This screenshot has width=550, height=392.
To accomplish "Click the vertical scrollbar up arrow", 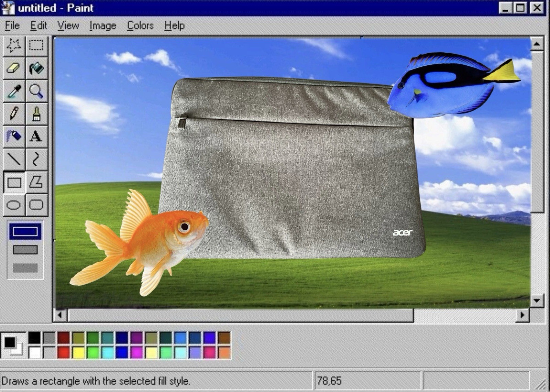I will [537, 44].
